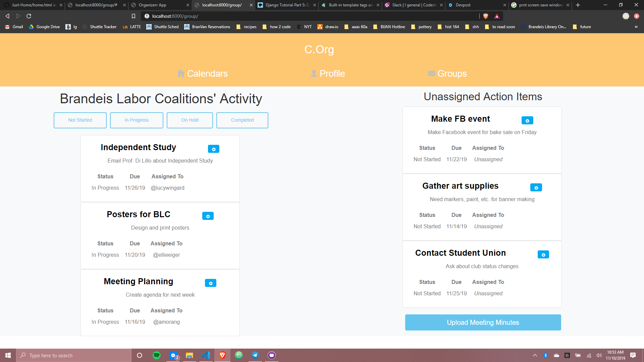
Task: Click Contact Student Union gear icon
Action: pos(543,255)
